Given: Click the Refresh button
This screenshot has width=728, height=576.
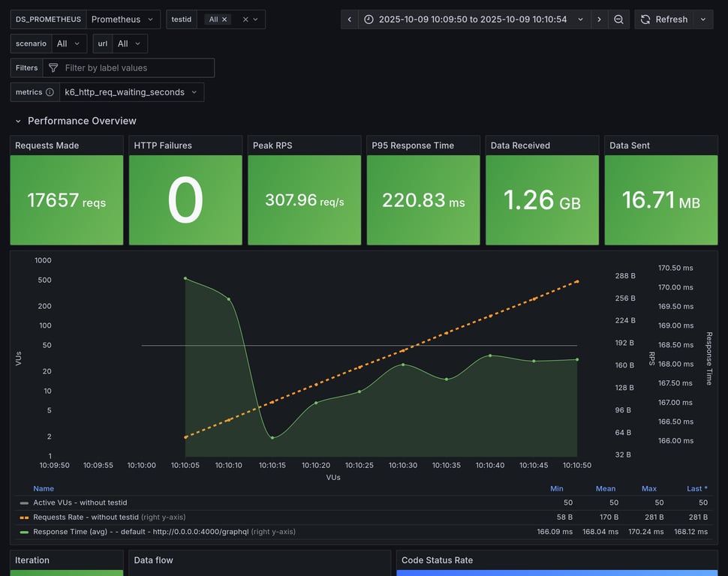Looking at the screenshot, I should 663,19.
